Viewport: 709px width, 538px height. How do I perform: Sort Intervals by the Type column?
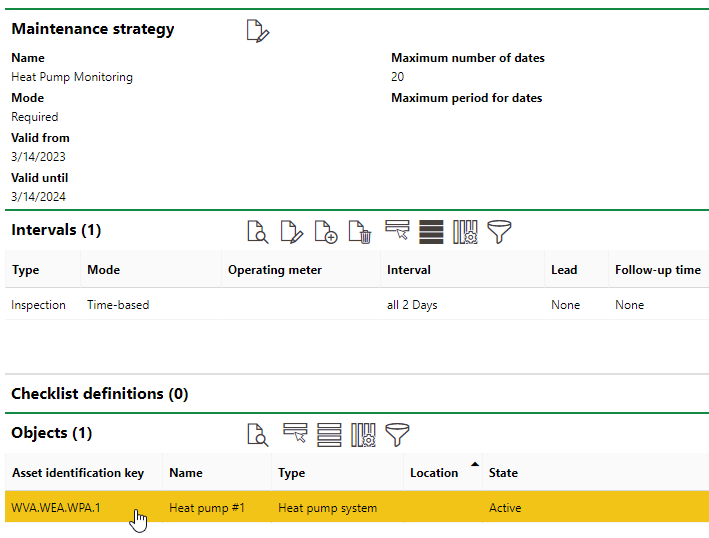[25, 270]
